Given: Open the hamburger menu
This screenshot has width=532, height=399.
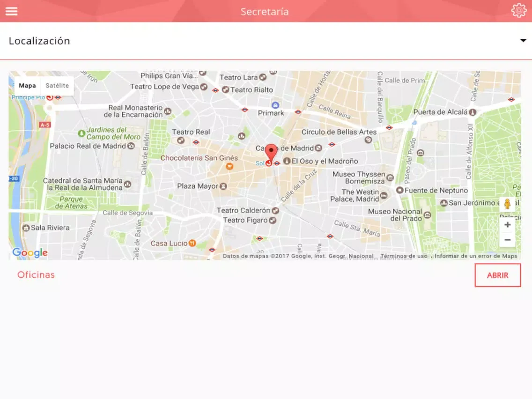Looking at the screenshot, I should [x=11, y=11].
